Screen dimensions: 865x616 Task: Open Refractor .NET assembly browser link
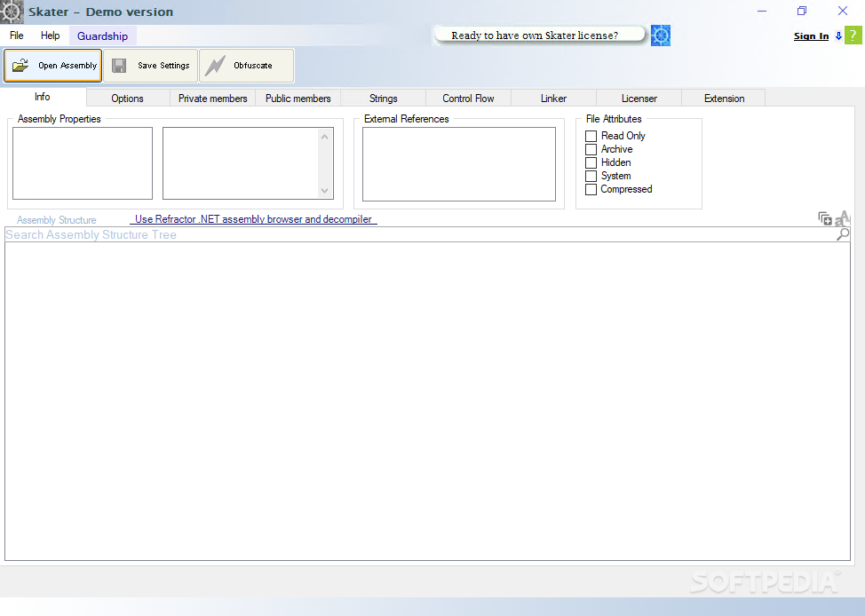coord(253,219)
